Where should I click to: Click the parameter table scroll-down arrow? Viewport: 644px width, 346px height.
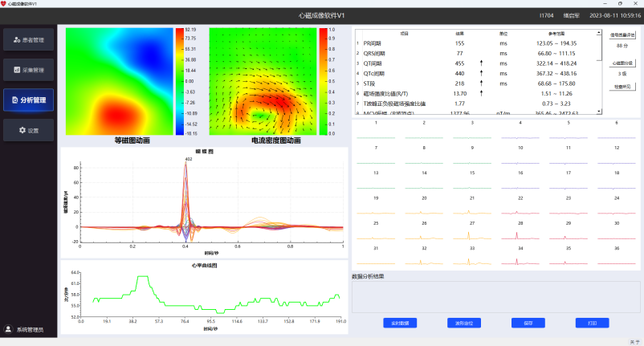point(599,112)
